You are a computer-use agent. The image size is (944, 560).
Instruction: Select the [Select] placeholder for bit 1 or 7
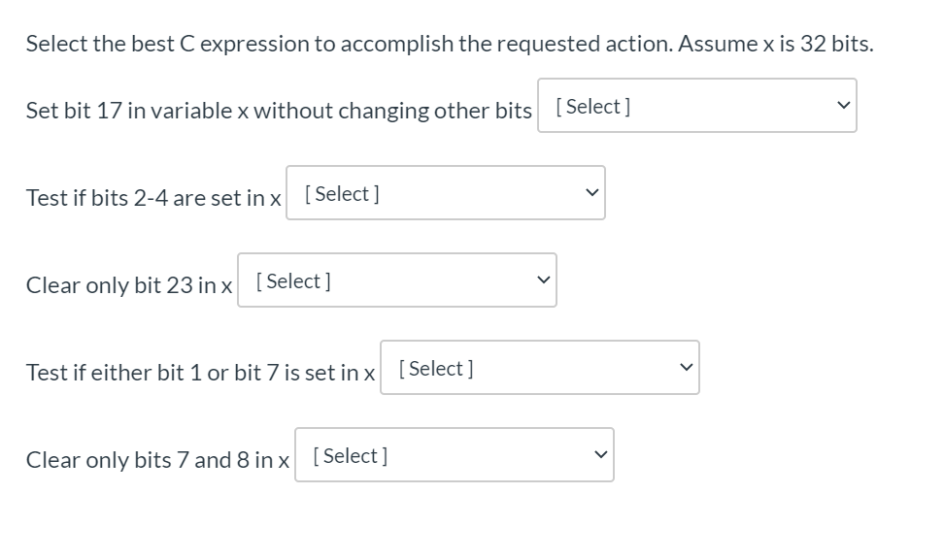pos(432,369)
